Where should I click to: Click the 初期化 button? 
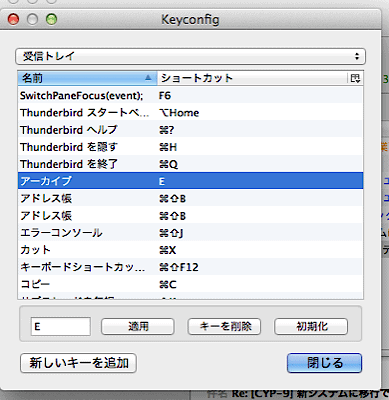[311, 326]
